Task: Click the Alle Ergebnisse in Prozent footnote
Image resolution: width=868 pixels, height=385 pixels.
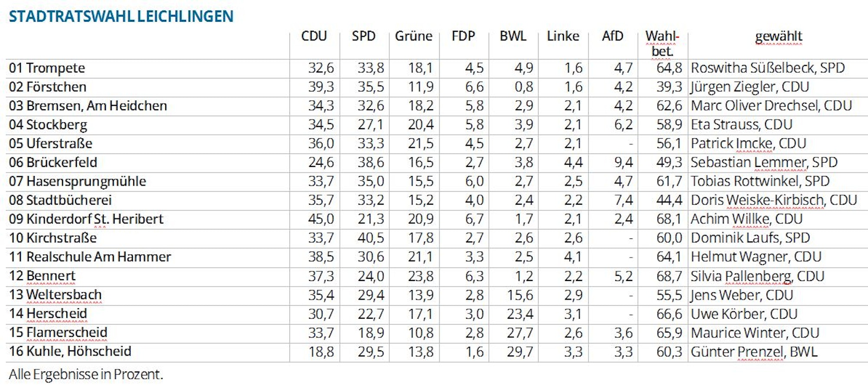Action: [x=86, y=374]
